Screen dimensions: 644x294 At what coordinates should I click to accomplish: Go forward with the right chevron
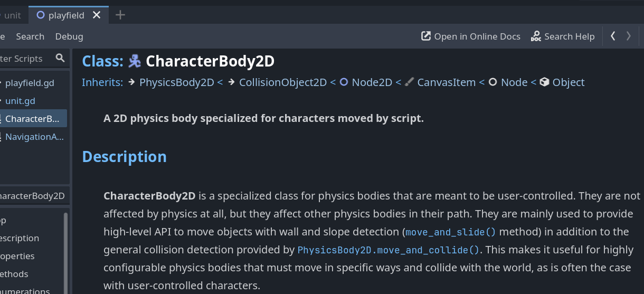tap(628, 36)
